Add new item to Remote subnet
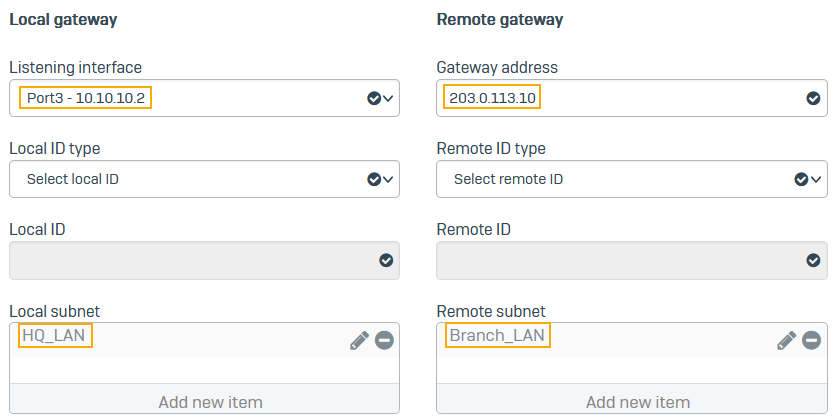 [x=638, y=402]
